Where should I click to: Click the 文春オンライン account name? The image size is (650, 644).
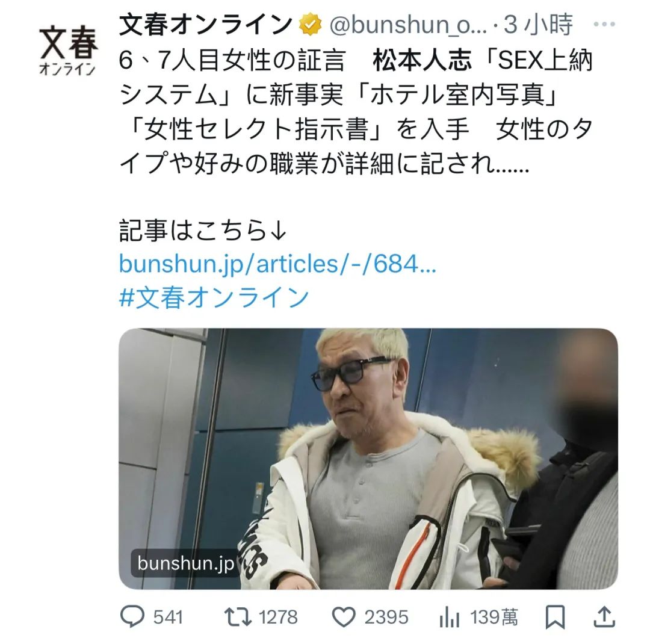coord(206,25)
